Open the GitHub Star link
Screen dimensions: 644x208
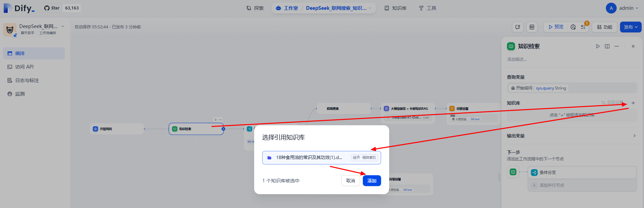tap(52, 8)
